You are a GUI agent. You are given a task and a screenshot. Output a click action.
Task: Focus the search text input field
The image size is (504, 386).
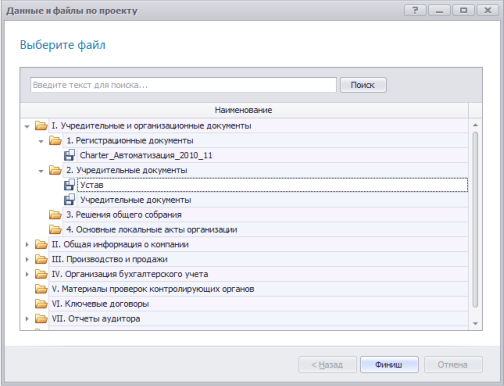click(x=183, y=85)
